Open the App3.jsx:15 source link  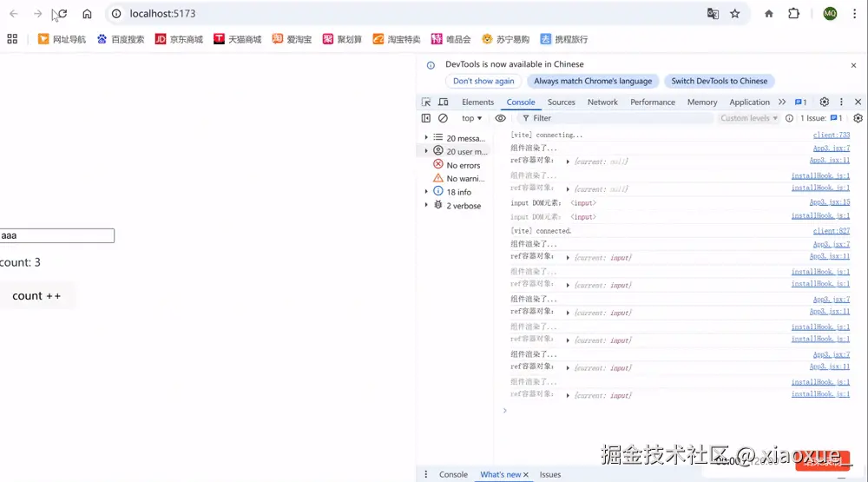[x=829, y=202]
